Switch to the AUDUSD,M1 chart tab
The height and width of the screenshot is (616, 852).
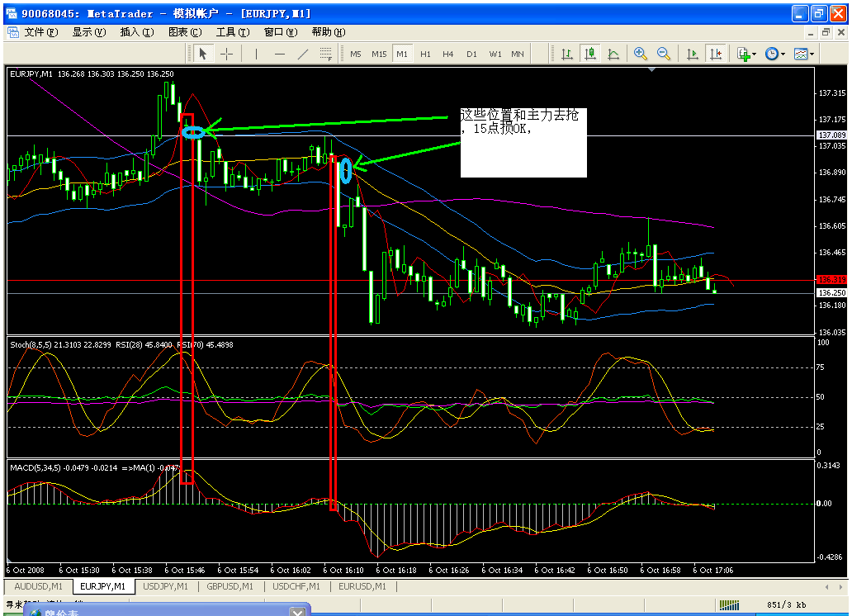39,586
